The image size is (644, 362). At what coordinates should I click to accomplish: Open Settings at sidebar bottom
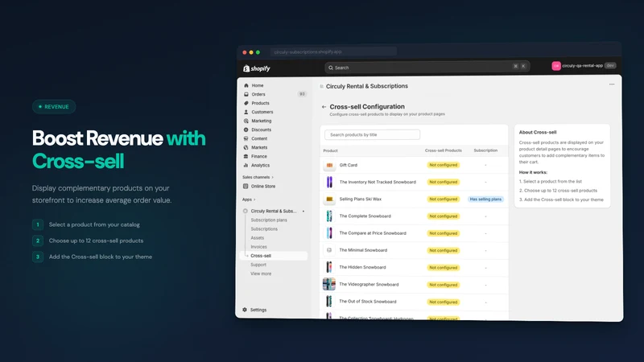click(x=258, y=310)
